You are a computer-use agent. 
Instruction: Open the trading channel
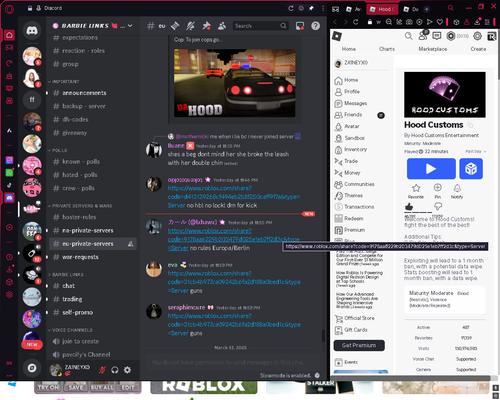93,299
